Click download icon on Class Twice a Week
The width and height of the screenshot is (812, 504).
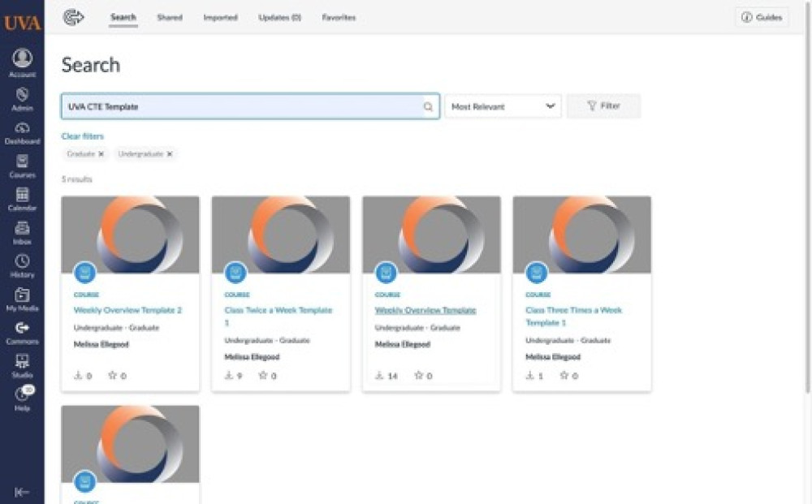pyautogui.click(x=229, y=375)
